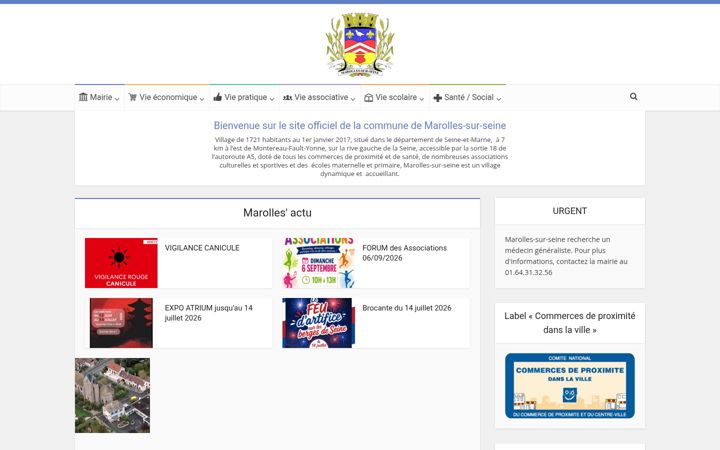
Task: Click the red pagoda expo thumbnail
Action: click(x=121, y=323)
